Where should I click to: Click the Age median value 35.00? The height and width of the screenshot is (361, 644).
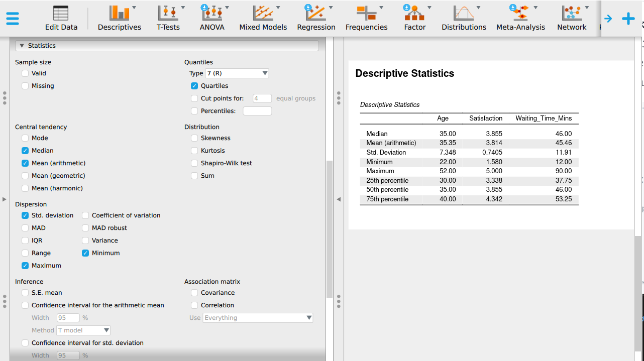coord(447,134)
